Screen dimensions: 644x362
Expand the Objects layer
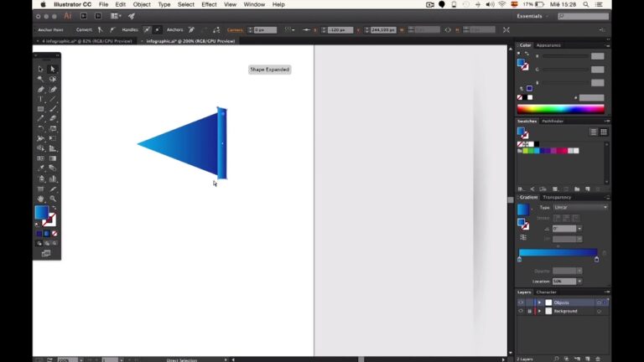(x=539, y=303)
